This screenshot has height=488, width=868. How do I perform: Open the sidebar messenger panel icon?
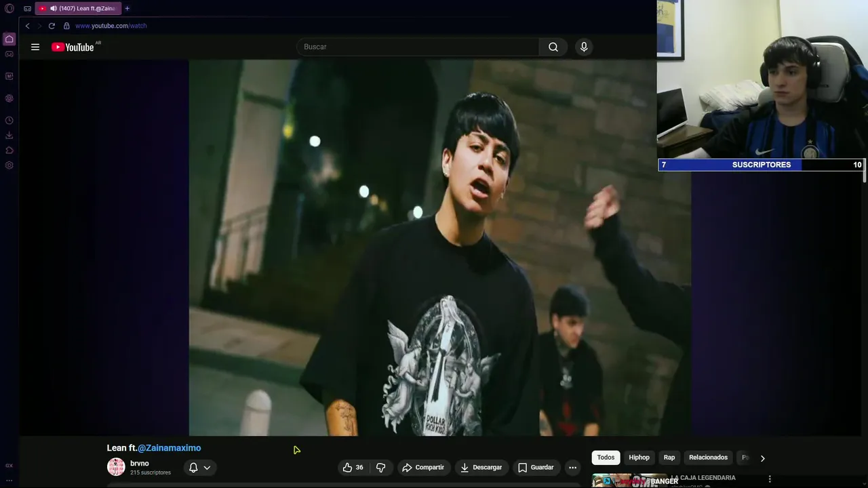click(9, 77)
